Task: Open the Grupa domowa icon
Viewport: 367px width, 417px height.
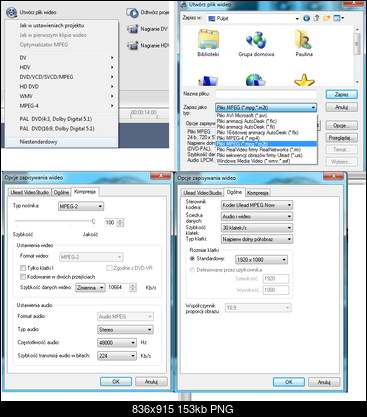Action: [x=256, y=40]
